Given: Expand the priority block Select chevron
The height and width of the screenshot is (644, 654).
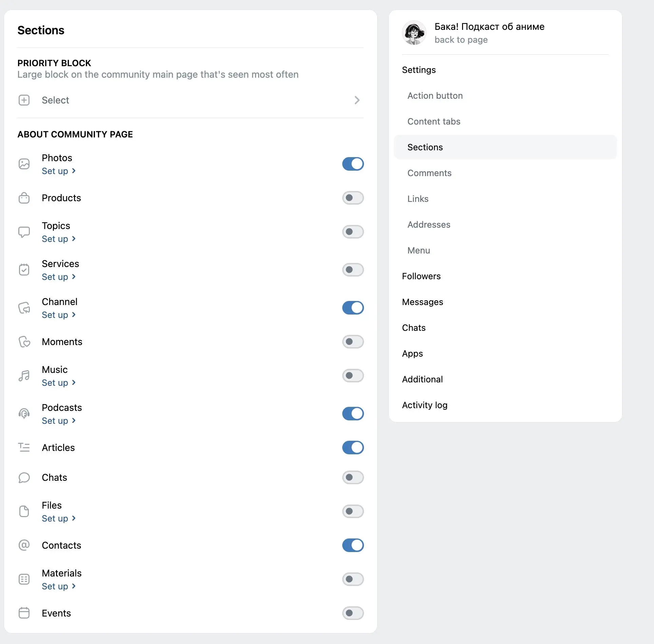Looking at the screenshot, I should pos(357,100).
